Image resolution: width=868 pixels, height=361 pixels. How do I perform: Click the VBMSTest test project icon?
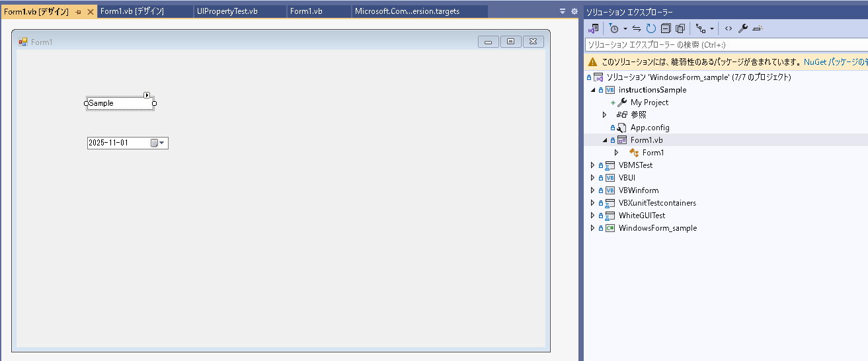610,165
